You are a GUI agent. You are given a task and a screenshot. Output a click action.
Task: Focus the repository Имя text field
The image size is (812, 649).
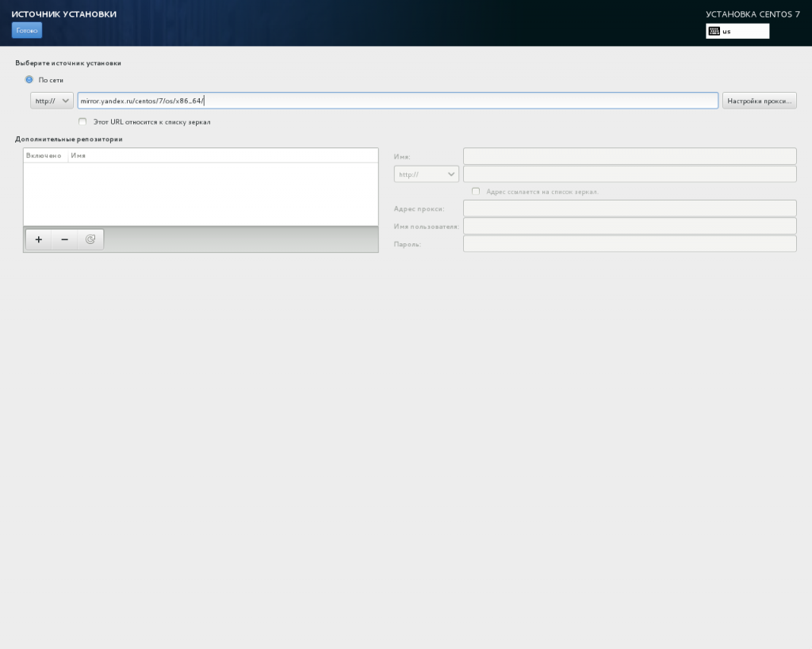(x=629, y=156)
